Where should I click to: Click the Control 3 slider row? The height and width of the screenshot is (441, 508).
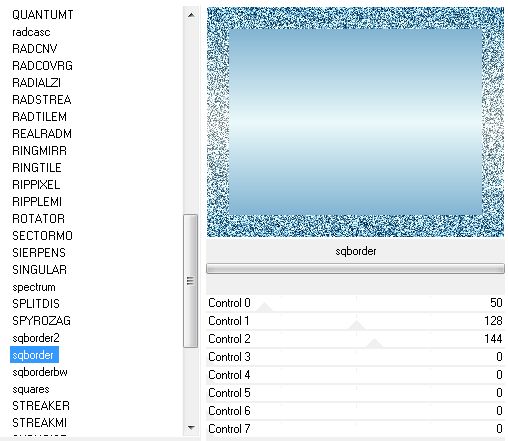tap(356, 357)
